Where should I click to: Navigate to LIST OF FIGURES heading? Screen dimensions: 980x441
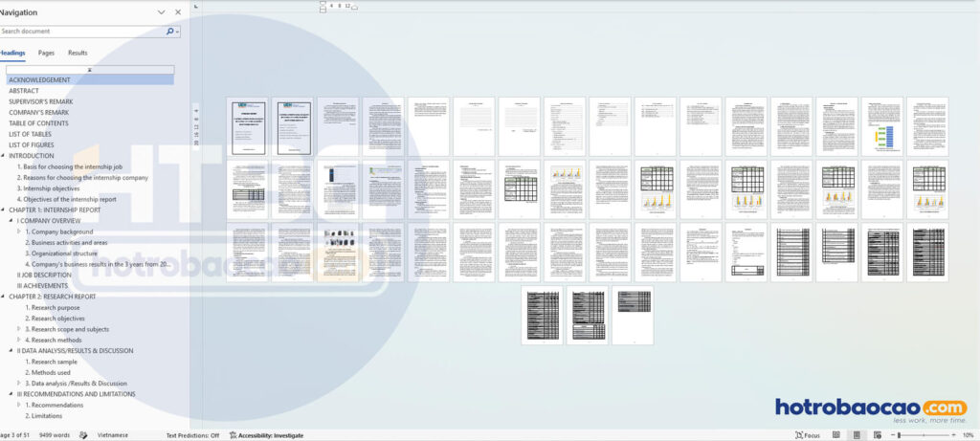32,144
